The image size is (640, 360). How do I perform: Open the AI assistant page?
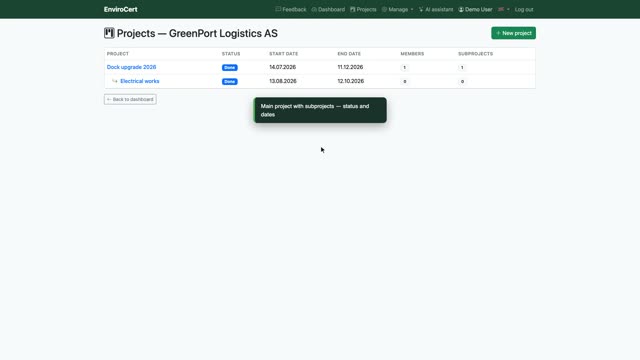point(436,9)
